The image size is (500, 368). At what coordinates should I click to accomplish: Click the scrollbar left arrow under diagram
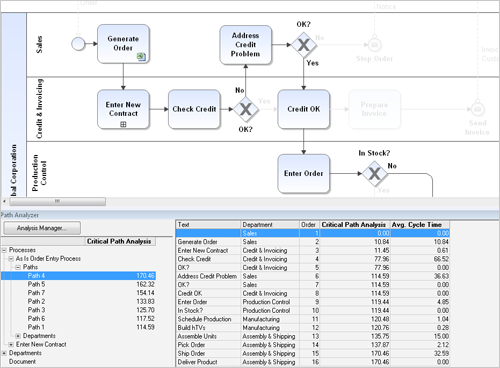click(4, 201)
